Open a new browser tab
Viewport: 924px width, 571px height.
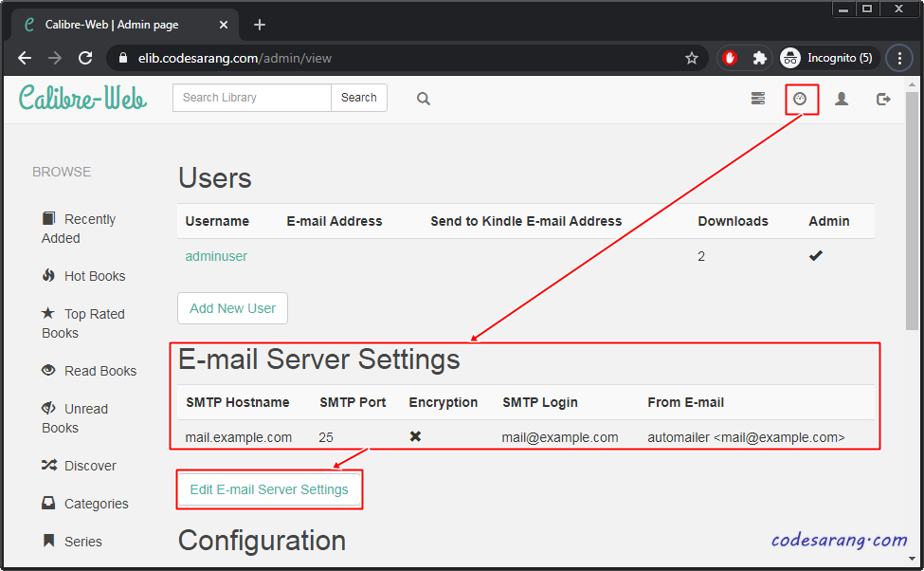260,25
